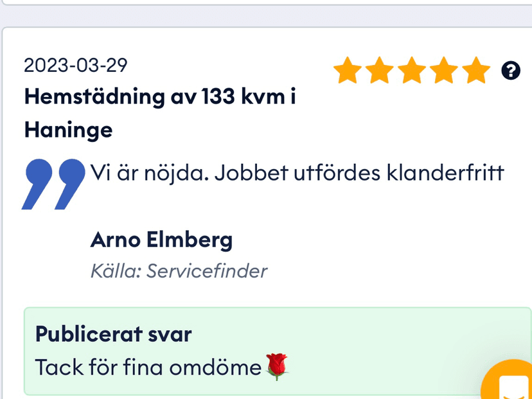Click reviewer name Arno Elmberg
Screen dimensions: 532x399
(x=161, y=240)
